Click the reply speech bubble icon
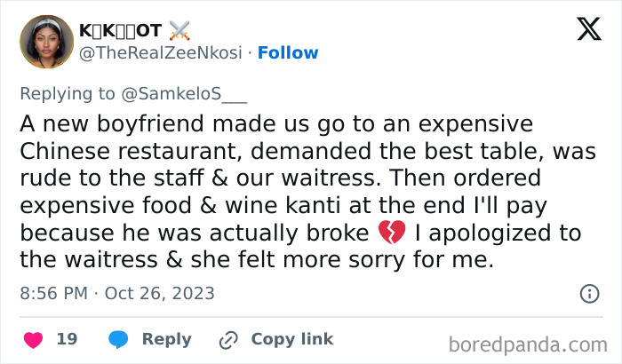The image size is (622, 364). (x=118, y=339)
